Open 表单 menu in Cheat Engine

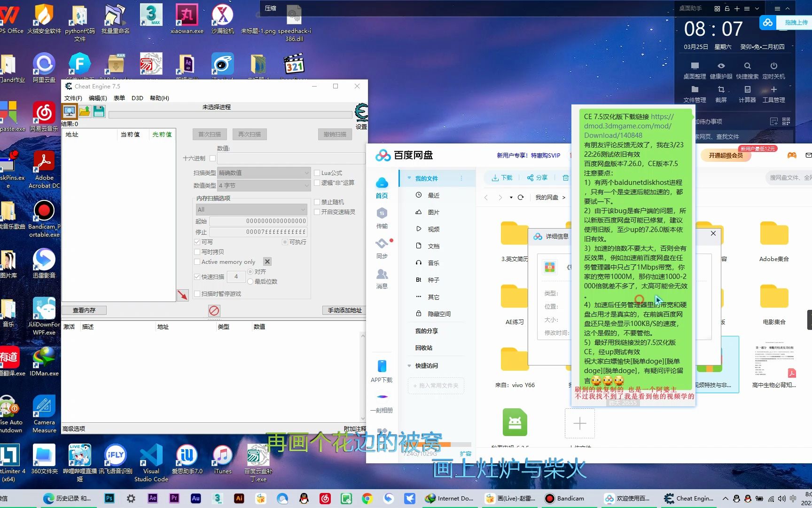(x=119, y=98)
